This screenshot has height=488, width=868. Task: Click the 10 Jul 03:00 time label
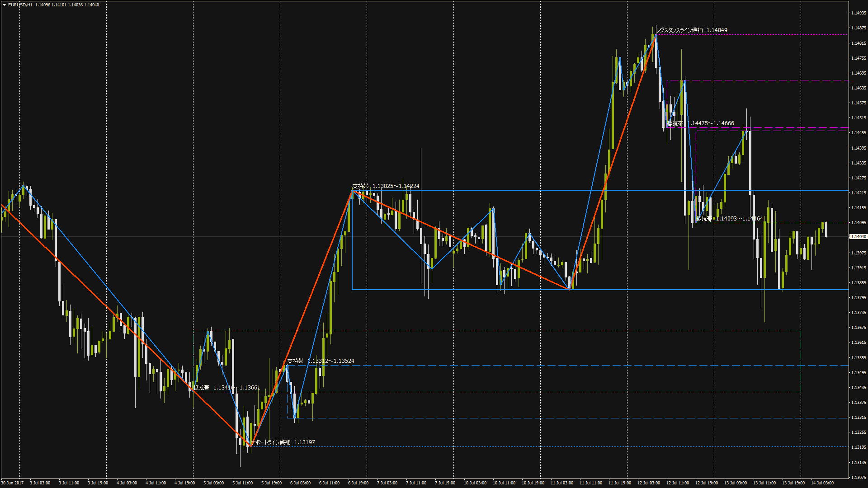pyautogui.click(x=475, y=483)
